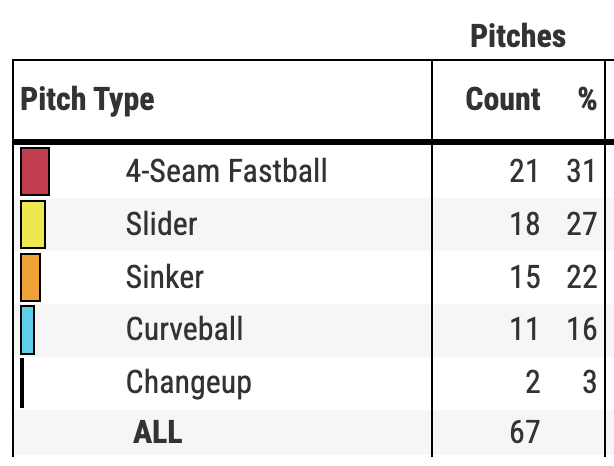Sort by the % column header

pyautogui.click(x=586, y=100)
